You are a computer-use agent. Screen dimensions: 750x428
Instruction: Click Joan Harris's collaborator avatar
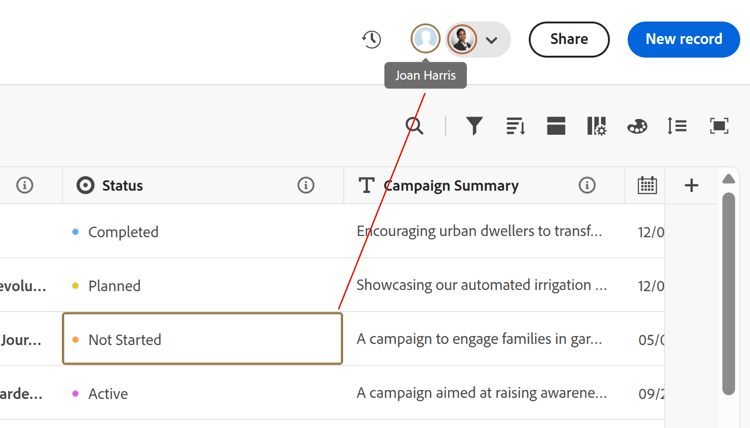click(x=426, y=39)
